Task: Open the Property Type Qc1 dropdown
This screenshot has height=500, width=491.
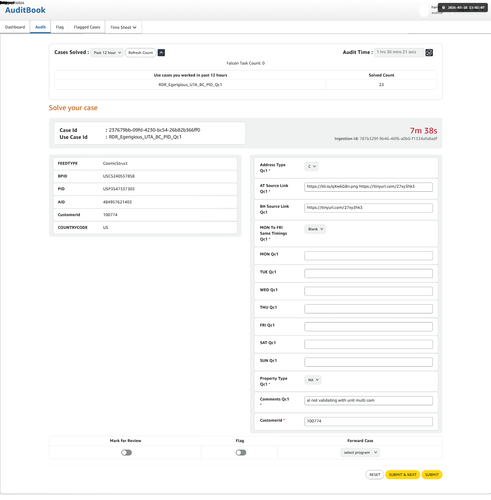Action: coord(313,380)
